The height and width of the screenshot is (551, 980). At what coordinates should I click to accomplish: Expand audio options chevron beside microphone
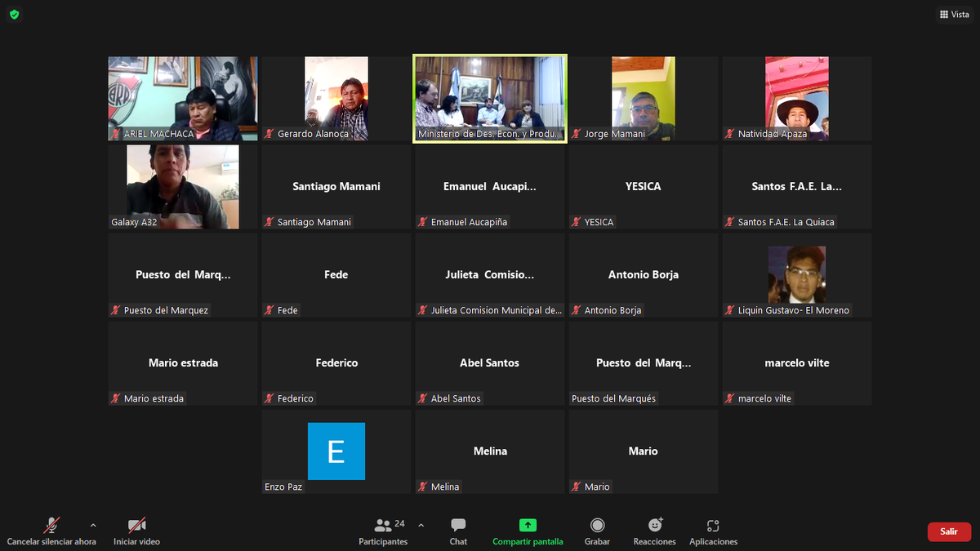(93, 525)
